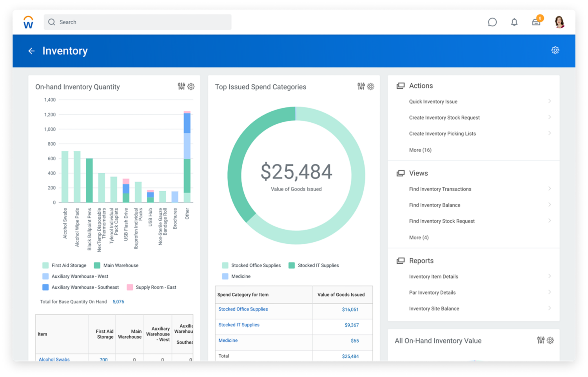This screenshot has height=377, width=588.
Task: Open the messaging chat bubble icon
Action: point(492,22)
